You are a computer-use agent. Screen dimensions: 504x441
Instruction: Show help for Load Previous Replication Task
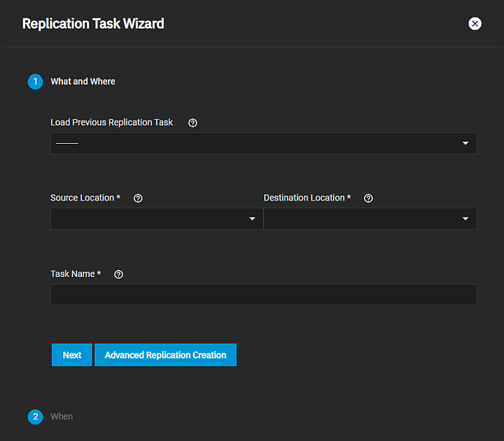(x=193, y=123)
